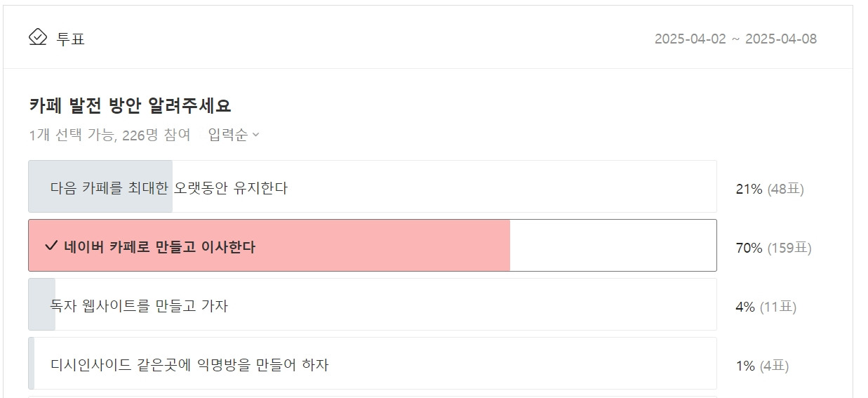Viewport: 868px width, 398px height.
Task: Click the 1% result percentage
Action: coord(745,366)
